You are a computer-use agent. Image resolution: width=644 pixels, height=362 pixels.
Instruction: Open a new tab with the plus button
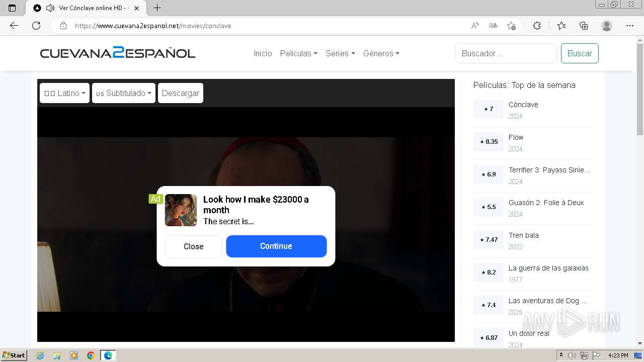(157, 8)
